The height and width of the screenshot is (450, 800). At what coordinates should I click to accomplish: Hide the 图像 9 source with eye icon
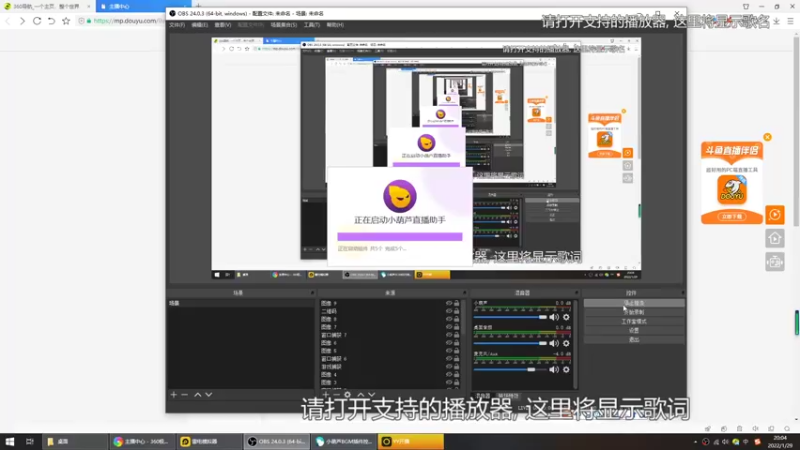[x=449, y=304]
